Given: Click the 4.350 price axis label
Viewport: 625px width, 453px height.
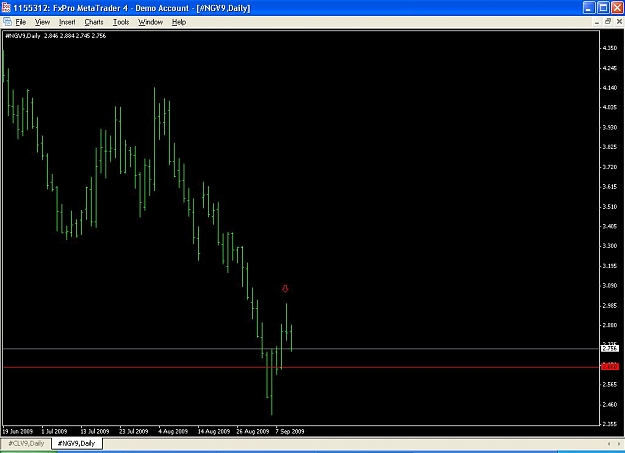Looking at the screenshot, I should [610, 48].
